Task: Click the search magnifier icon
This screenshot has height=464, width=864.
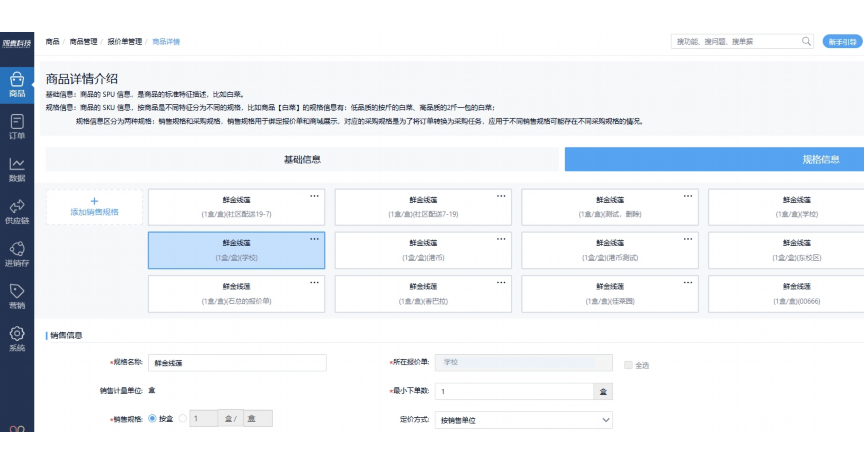Action: pyautogui.click(x=806, y=41)
